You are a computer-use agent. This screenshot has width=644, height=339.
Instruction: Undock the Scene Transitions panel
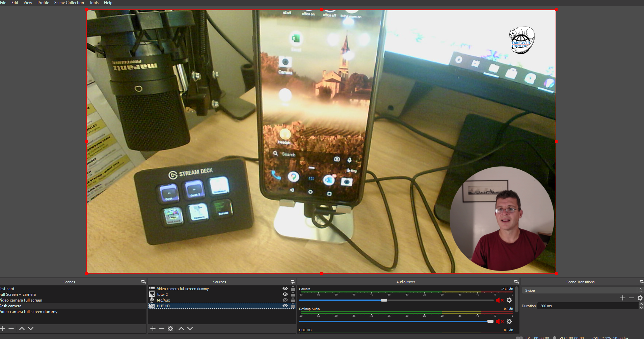pos(642,282)
